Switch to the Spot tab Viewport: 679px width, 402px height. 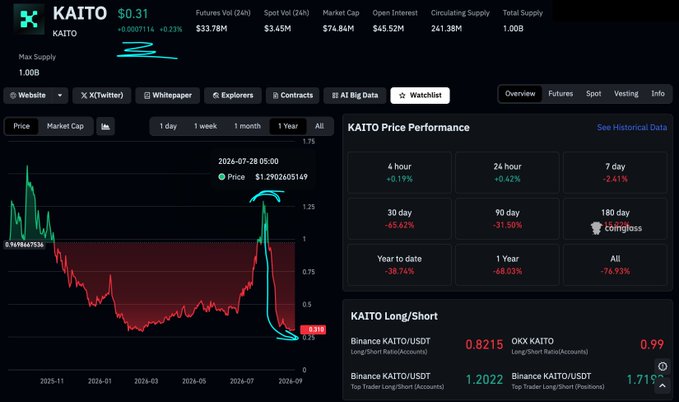click(x=593, y=94)
